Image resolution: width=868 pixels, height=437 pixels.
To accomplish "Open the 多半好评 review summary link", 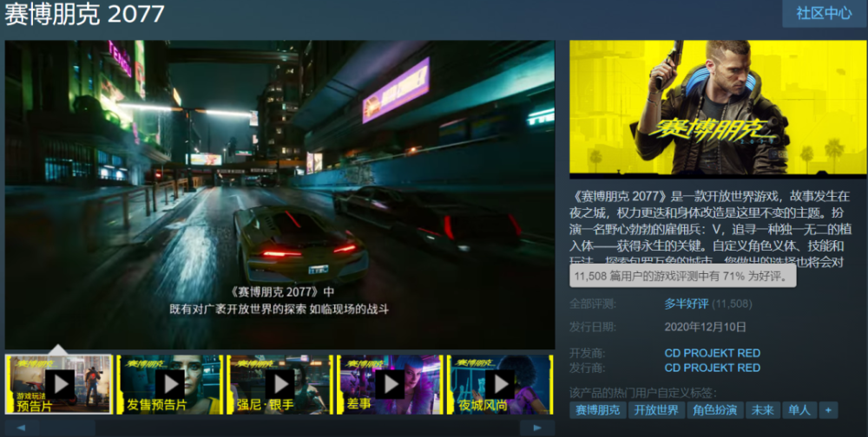I will tap(687, 303).
